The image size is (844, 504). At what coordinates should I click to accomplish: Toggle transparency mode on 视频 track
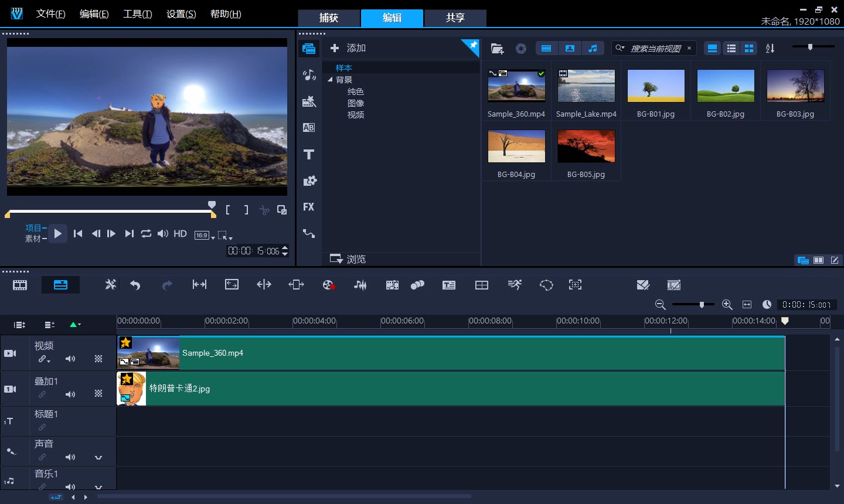(x=98, y=359)
